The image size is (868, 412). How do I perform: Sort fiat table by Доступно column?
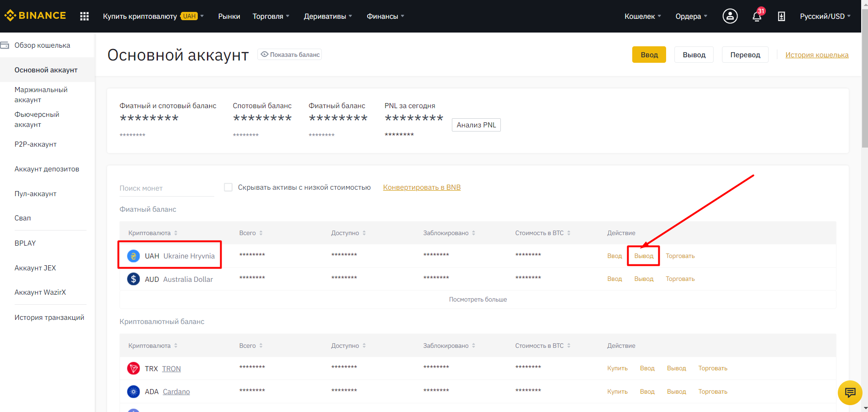point(348,233)
